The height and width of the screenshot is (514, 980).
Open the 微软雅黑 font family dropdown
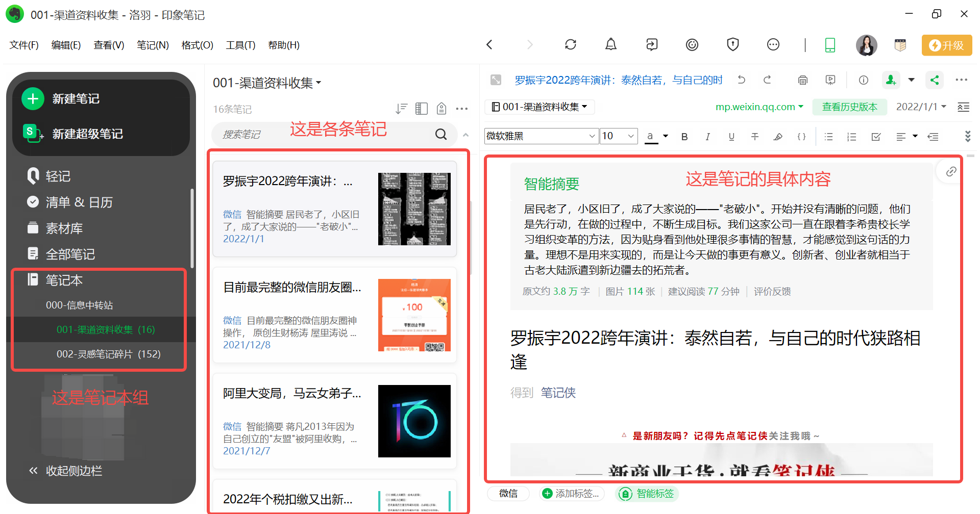(541, 136)
